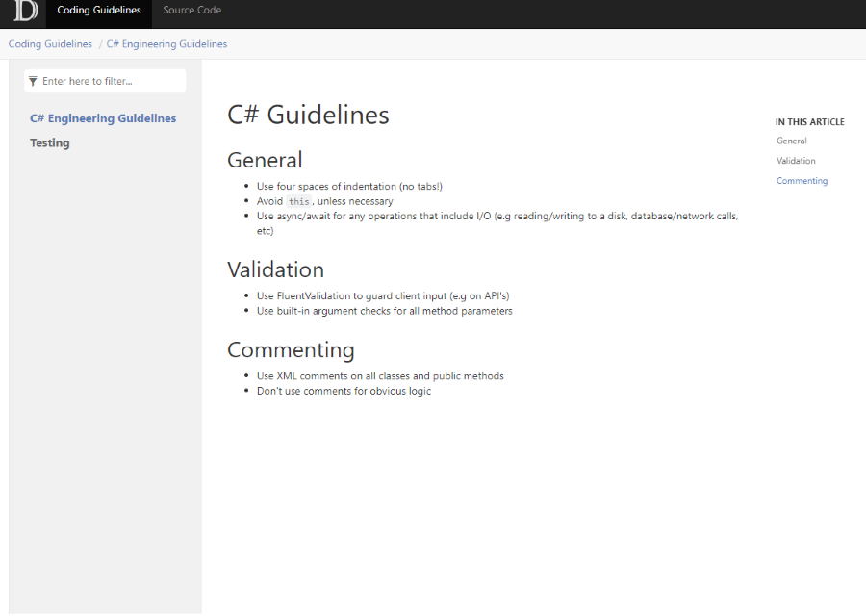Click the funnel filter icon

tap(33, 82)
